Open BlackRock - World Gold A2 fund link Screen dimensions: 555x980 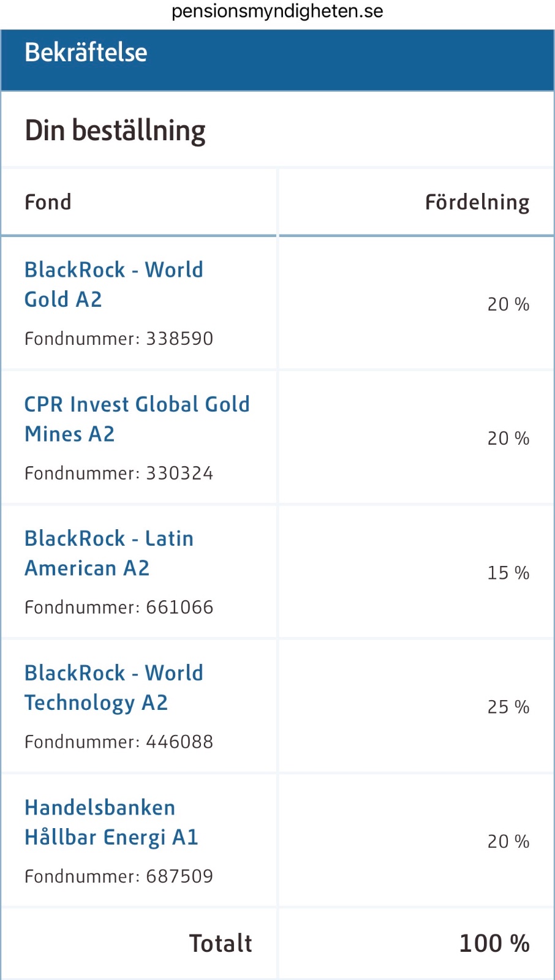coord(114,284)
